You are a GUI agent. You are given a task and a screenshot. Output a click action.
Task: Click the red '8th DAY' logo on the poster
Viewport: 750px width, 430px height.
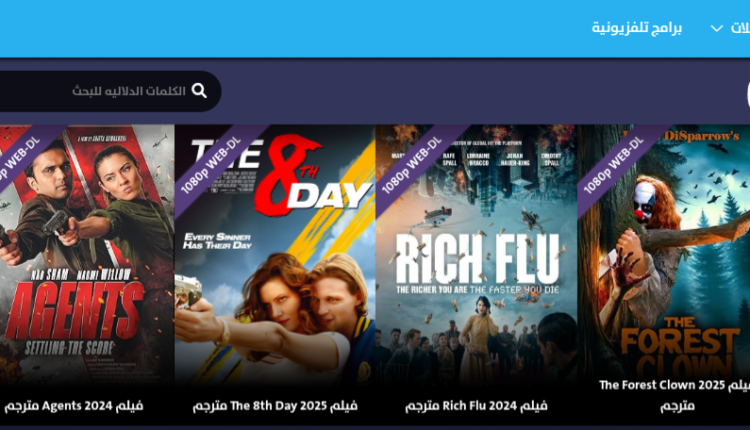point(313,176)
